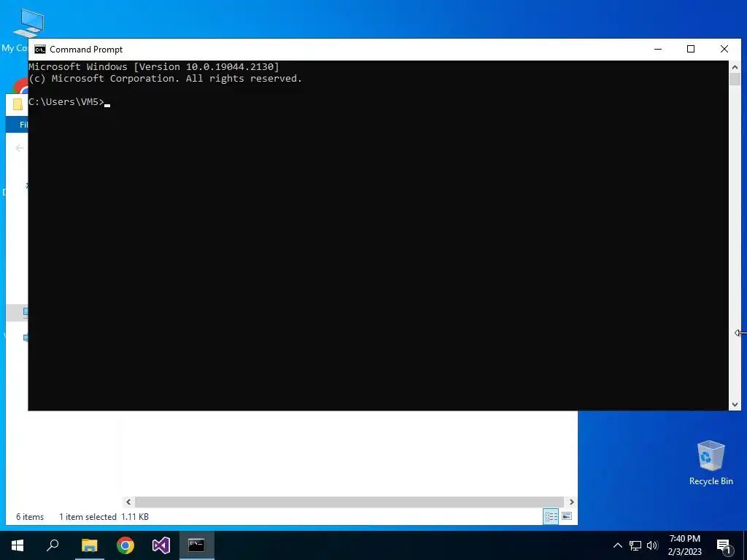
Task: Minimize the Command Prompt window
Action: click(x=658, y=49)
